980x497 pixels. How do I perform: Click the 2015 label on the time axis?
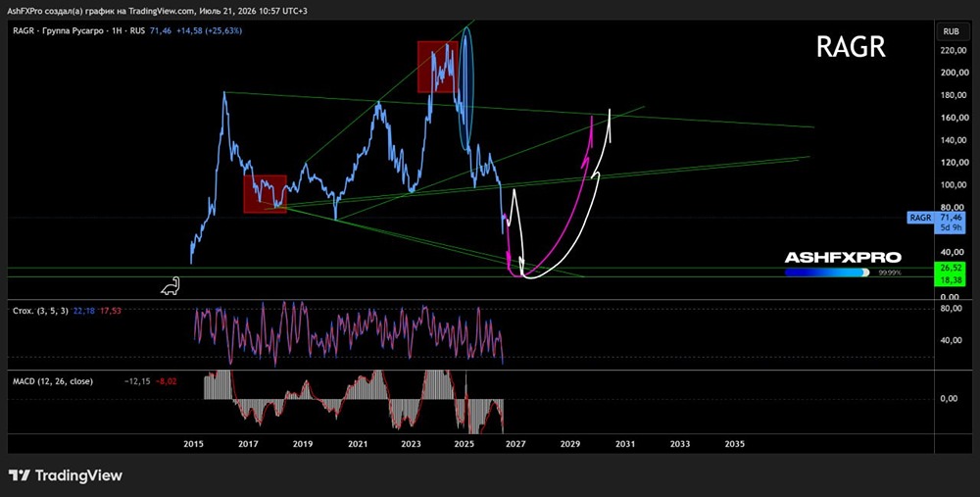click(x=193, y=444)
